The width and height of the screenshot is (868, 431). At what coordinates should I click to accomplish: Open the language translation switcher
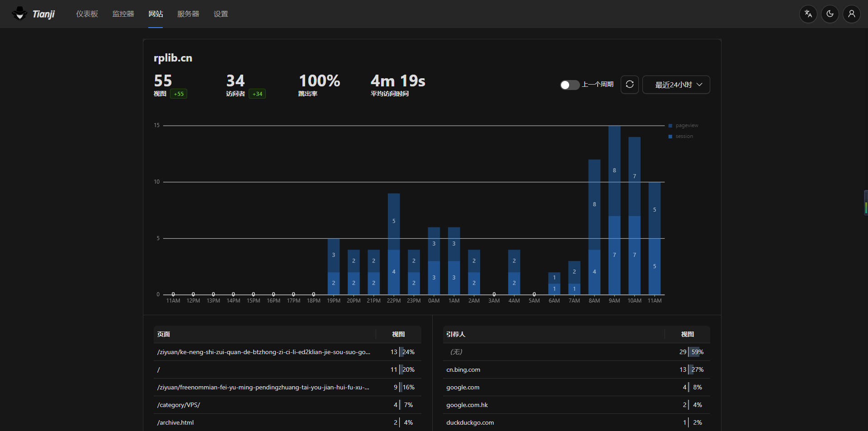[808, 14]
